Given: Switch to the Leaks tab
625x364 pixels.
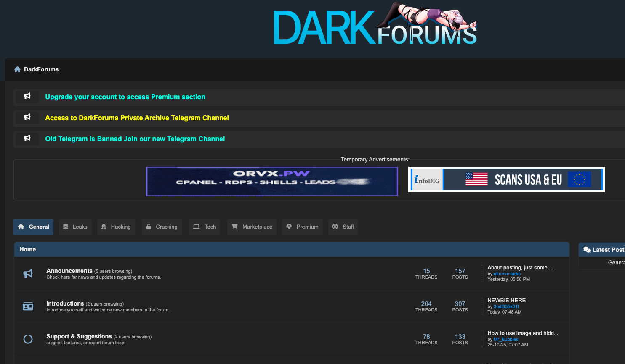Looking at the screenshot, I should coord(75,227).
